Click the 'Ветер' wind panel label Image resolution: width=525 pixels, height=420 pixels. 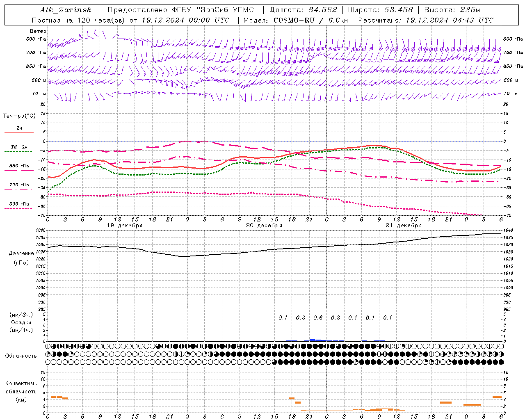click(38, 31)
